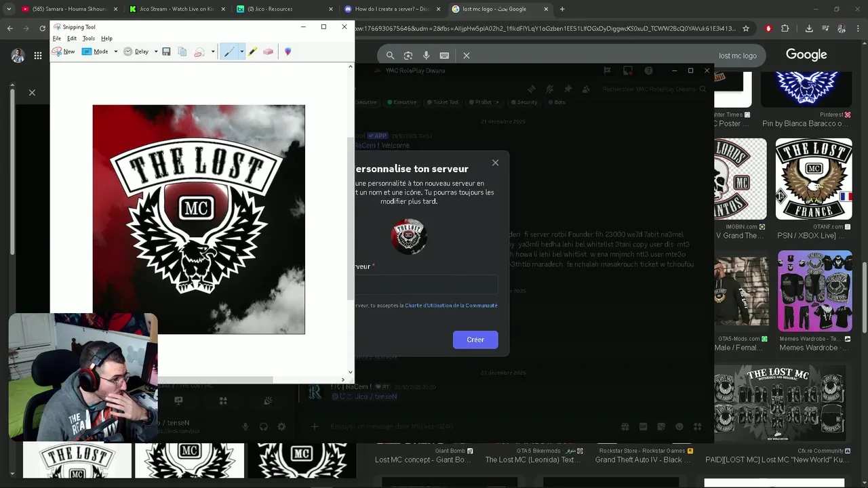Image resolution: width=868 pixels, height=488 pixels.
Task: Click Créer button in Discord dialog
Action: [x=475, y=340]
